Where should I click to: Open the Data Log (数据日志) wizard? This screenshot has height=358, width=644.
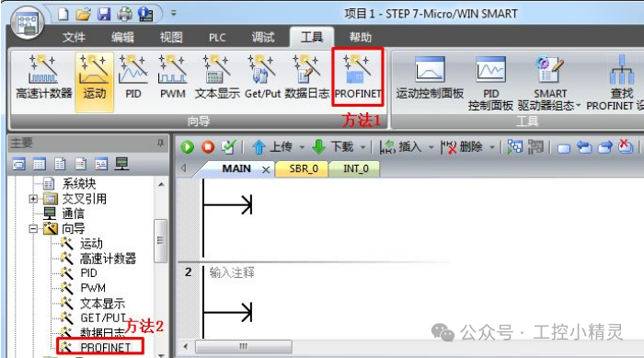306,77
